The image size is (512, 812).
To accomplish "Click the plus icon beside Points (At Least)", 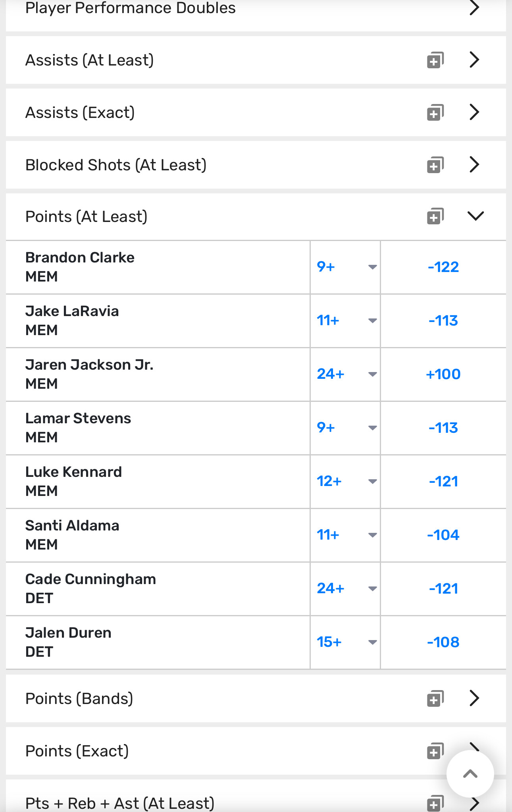I will click(x=435, y=216).
